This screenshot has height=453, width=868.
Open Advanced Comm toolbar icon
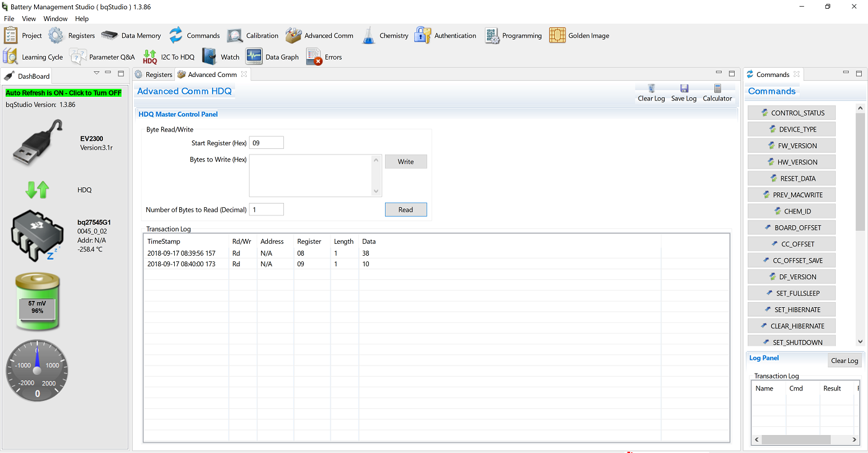coord(293,35)
